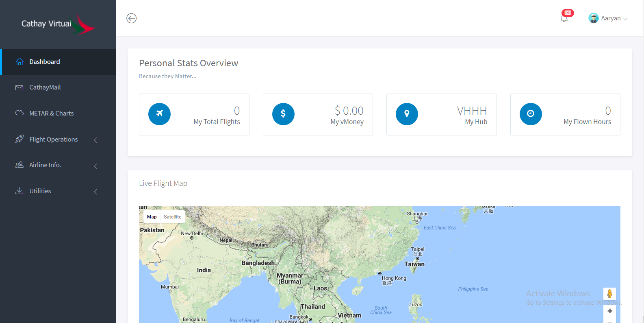Click the Utilities download icon
Image resolution: width=644 pixels, height=323 pixels.
(19, 191)
